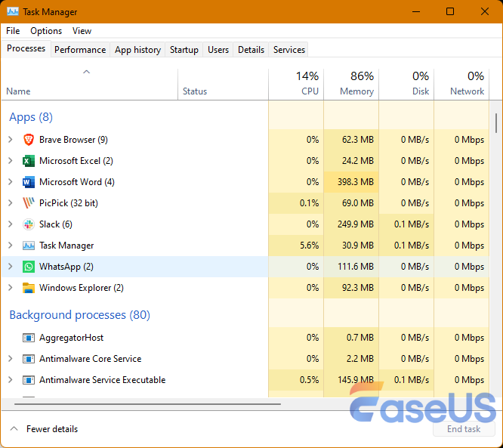Click the Microsoft Word icon
The height and width of the screenshot is (448, 503).
[x=29, y=182]
